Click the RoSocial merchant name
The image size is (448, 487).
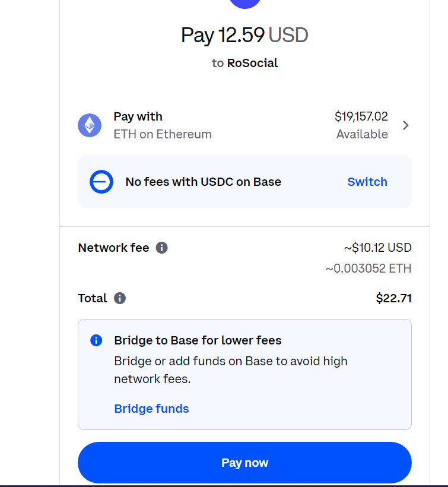pyautogui.click(x=252, y=63)
